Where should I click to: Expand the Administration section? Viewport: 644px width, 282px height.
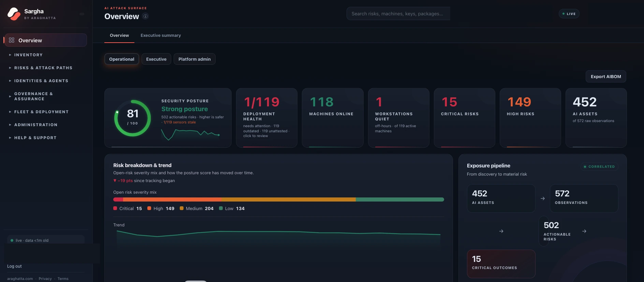click(46, 125)
